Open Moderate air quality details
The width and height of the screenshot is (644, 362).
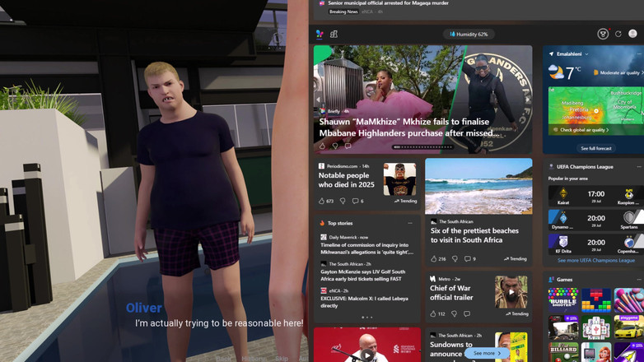coord(618,72)
